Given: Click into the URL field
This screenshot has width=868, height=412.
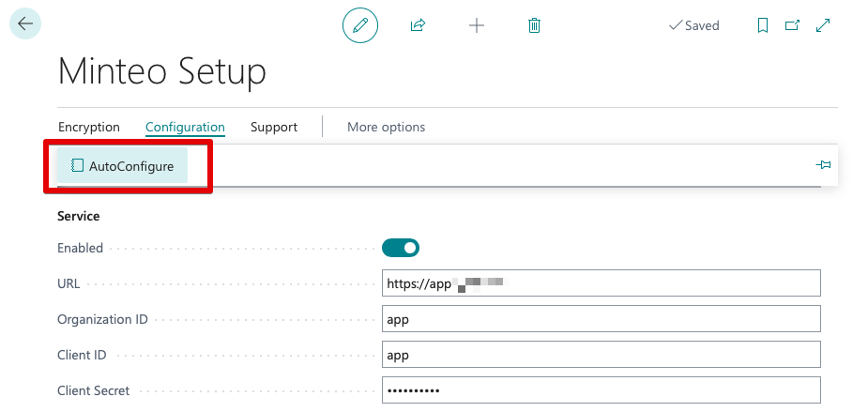Looking at the screenshot, I should tap(602, 283).
